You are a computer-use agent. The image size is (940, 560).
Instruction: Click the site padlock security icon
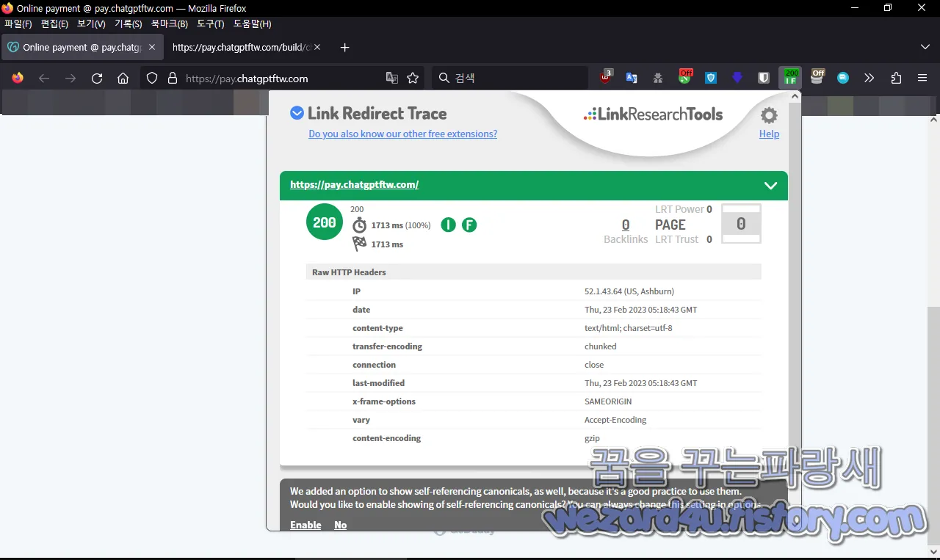(x=173, y=78)
